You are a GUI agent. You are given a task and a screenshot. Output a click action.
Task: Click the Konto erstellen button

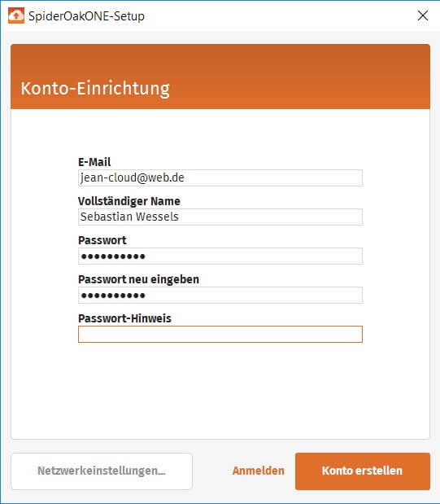click(x=363, y=471)
